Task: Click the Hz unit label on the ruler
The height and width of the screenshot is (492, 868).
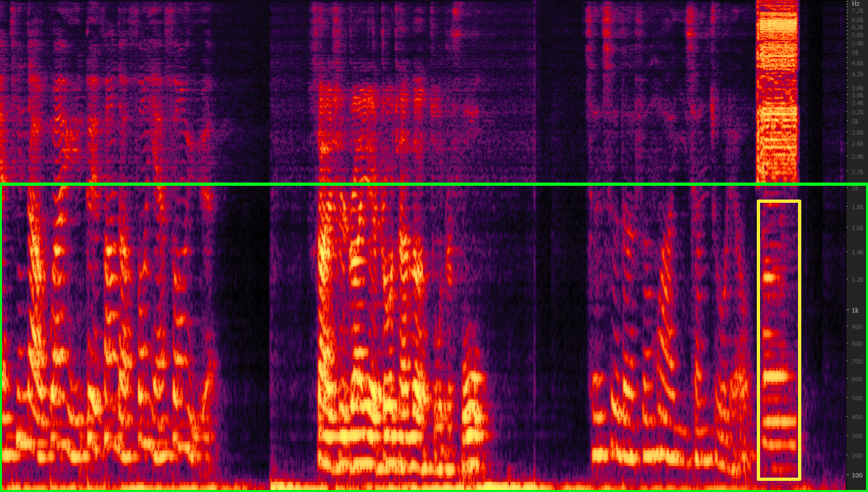Action: 856,4
